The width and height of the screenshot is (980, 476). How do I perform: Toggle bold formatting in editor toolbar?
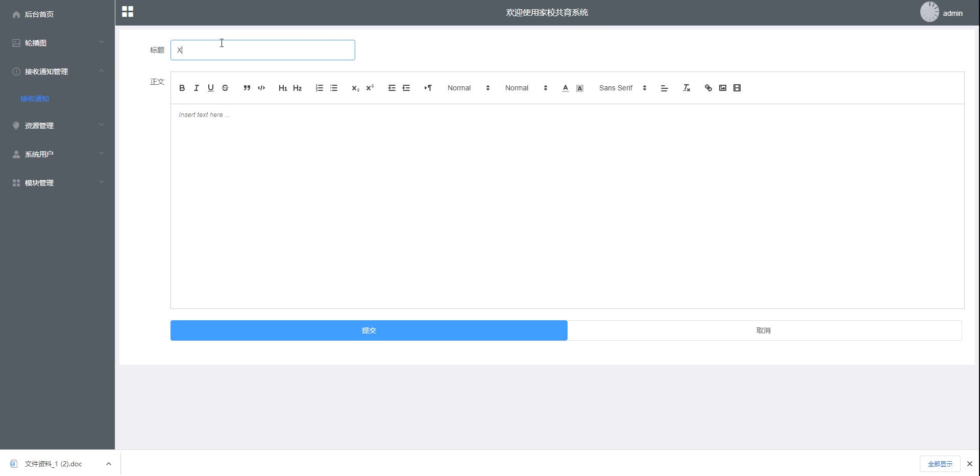pos(182,88)
